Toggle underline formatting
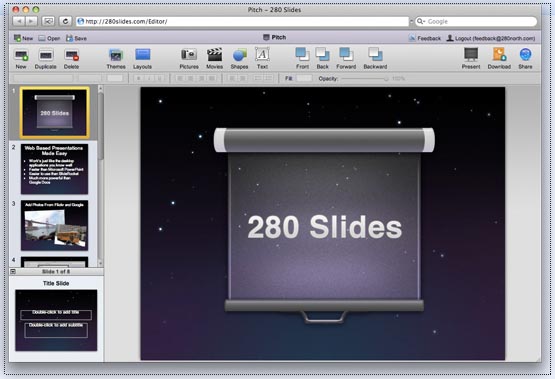This screenshot has height=379, width=555. pyautogui.click(x=160, y=78)
